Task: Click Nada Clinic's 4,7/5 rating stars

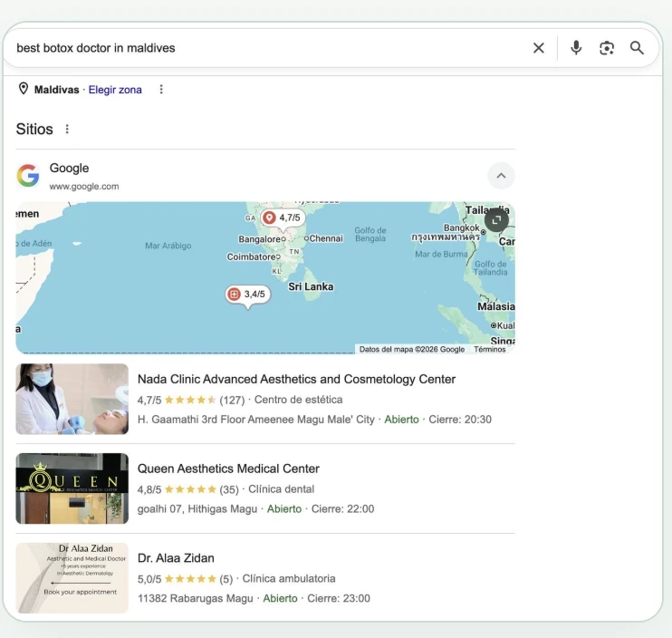Action: (x=190, y=400)
